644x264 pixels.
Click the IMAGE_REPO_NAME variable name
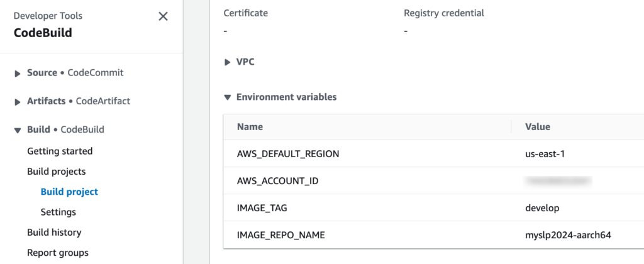point(280,235)
